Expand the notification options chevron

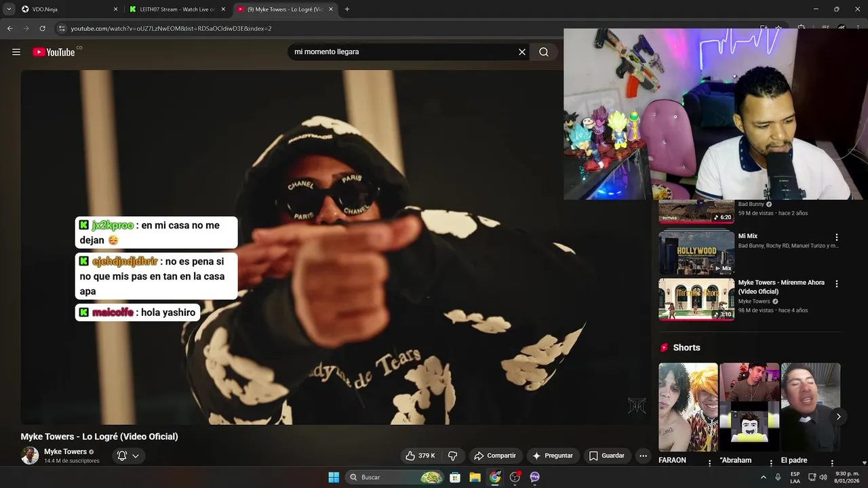[136, 455]
